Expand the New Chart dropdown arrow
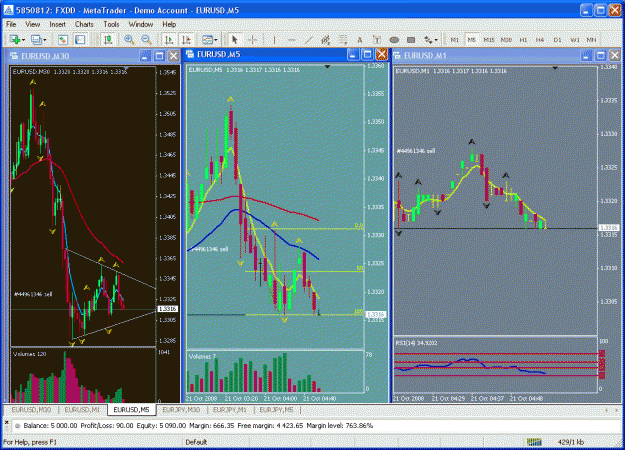Image resolution: width=625 pixels, height=450 pixels. (24, 40)
